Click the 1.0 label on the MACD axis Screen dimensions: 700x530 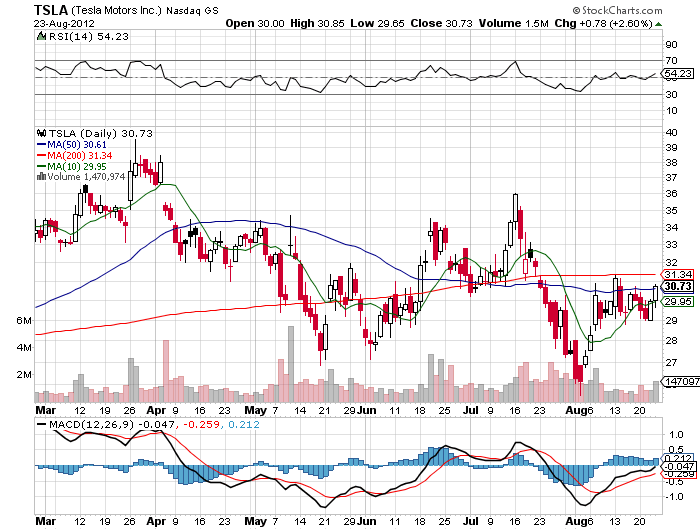tap(676, 434)
